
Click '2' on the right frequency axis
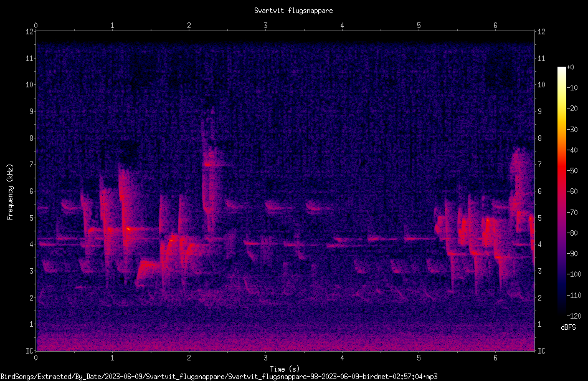(x=539, y=297)
